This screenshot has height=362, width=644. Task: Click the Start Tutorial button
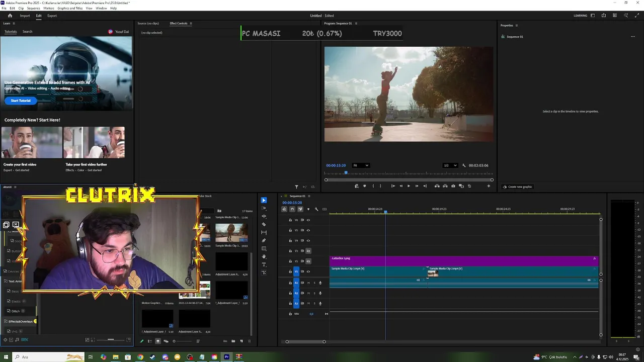(x=21, y=101)
